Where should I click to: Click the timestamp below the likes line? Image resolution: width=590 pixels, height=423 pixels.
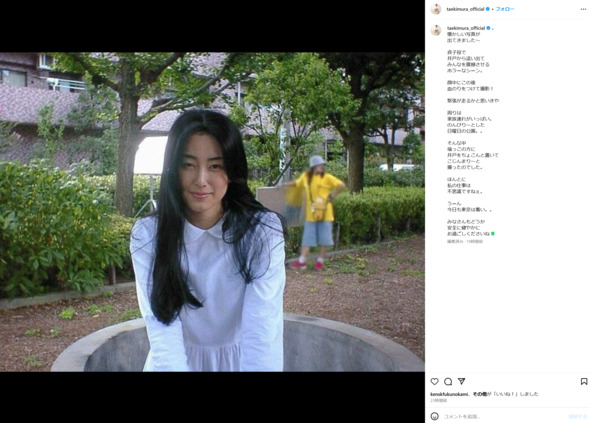438,400
